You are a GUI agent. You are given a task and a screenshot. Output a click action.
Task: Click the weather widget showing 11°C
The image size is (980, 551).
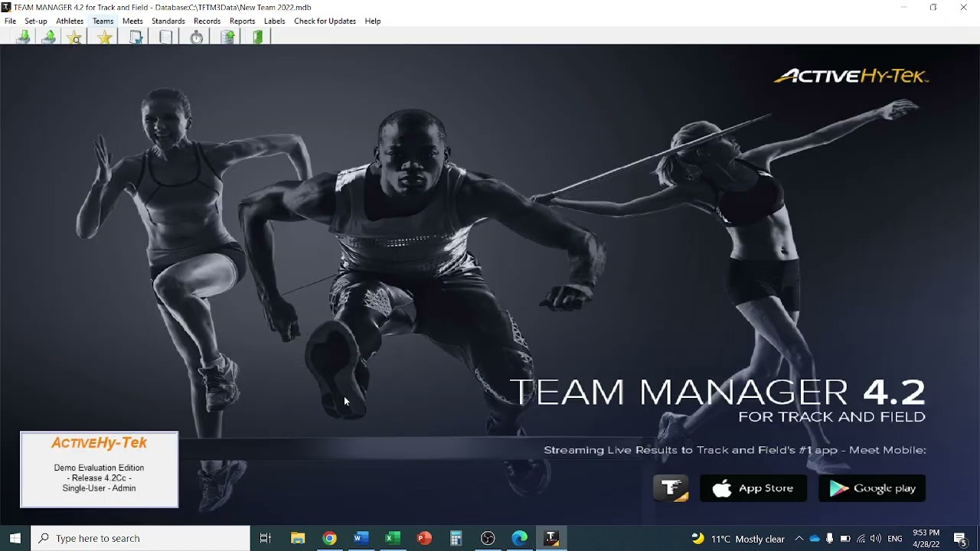(x=738, y=539)
